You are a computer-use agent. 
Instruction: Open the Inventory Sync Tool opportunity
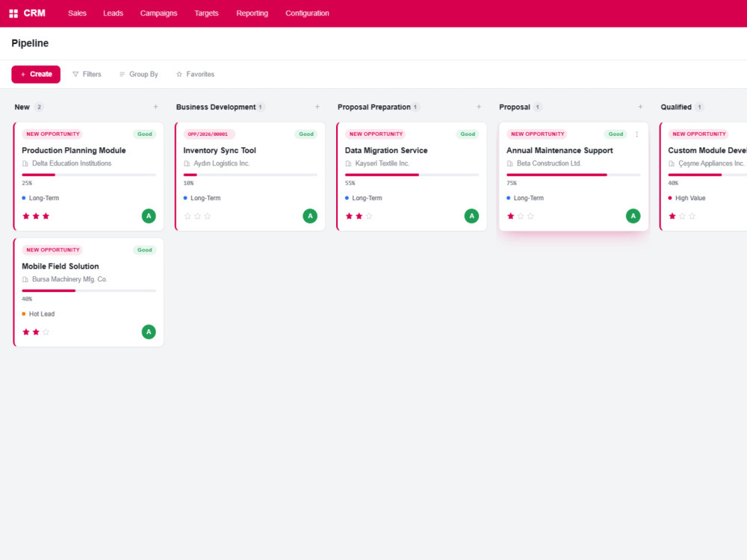(x=220, y=151)
